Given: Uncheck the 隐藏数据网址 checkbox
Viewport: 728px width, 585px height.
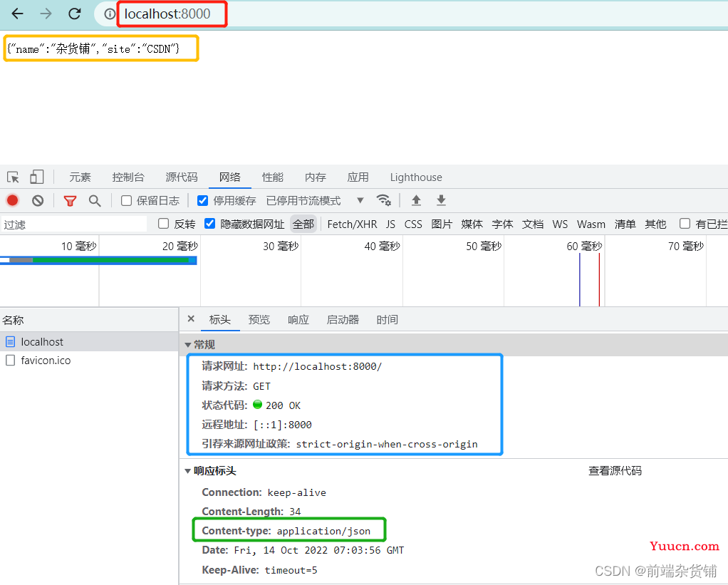Looking at the screenshot, I should (x=210, y=224).
